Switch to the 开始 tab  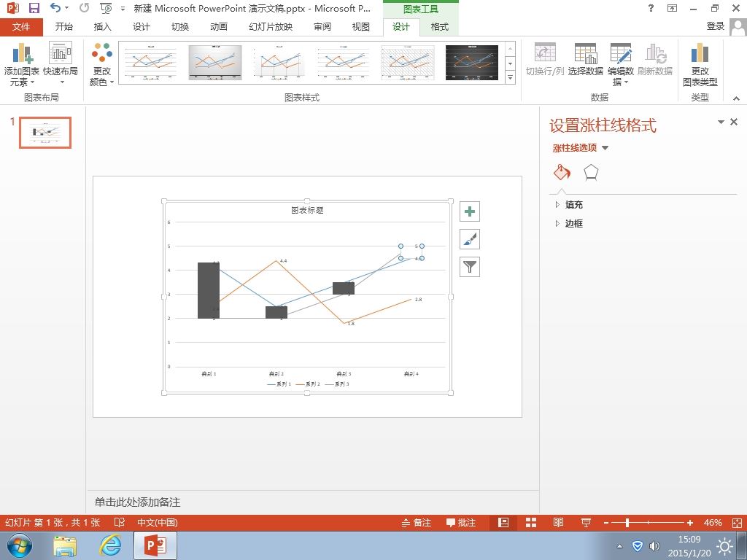(64, 27)
